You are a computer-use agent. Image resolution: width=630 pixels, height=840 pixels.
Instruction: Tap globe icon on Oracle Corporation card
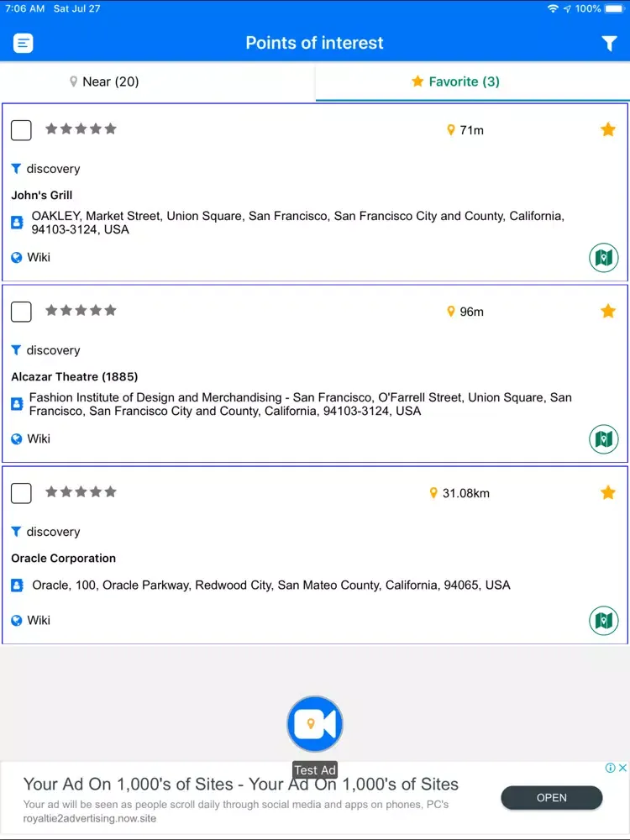17,621
